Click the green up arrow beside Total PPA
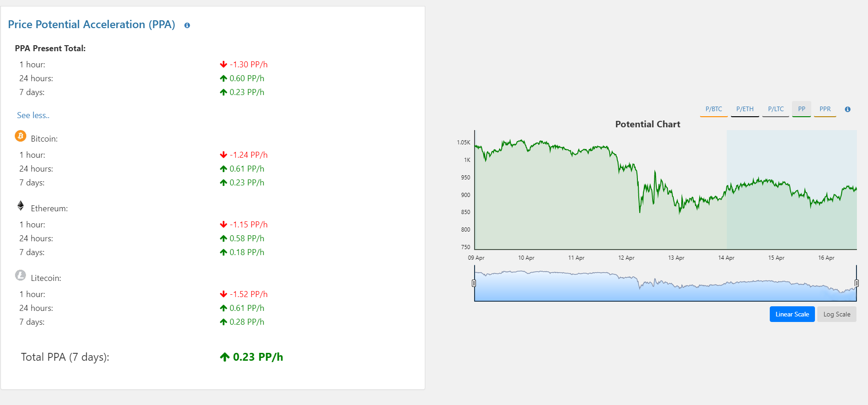The image size is (868, 405). tap(225, 357)
